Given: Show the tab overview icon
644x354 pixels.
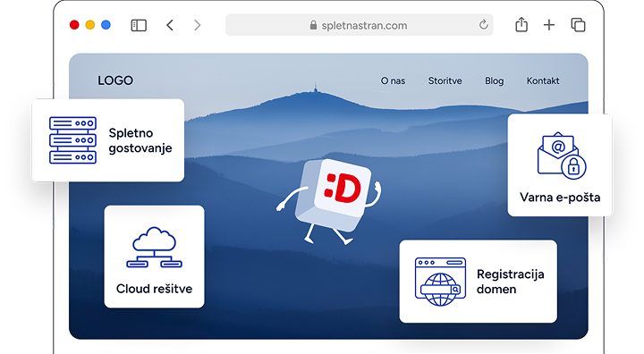Looking at the screenshot, I should (579, 25).
